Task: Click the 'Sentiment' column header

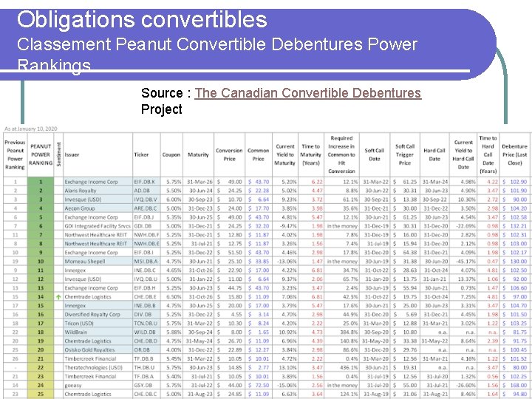Action: pos(58,154)
